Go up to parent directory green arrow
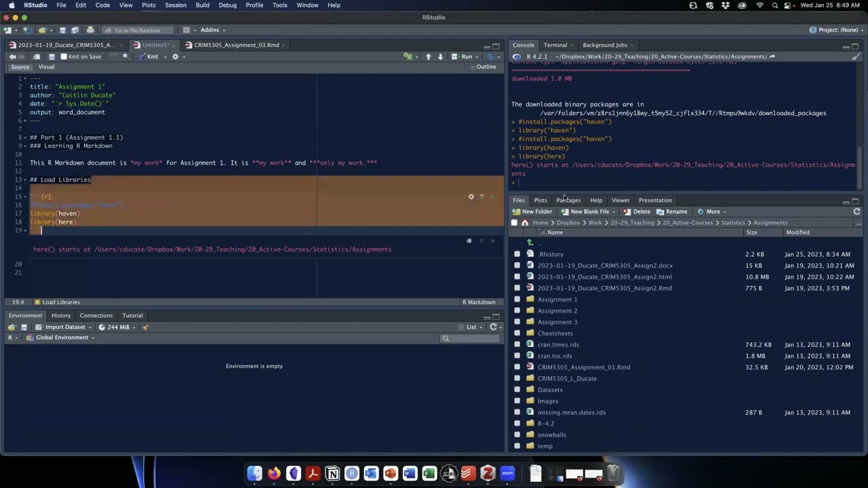This screenshot has width=868, height=488. (530, 242)
